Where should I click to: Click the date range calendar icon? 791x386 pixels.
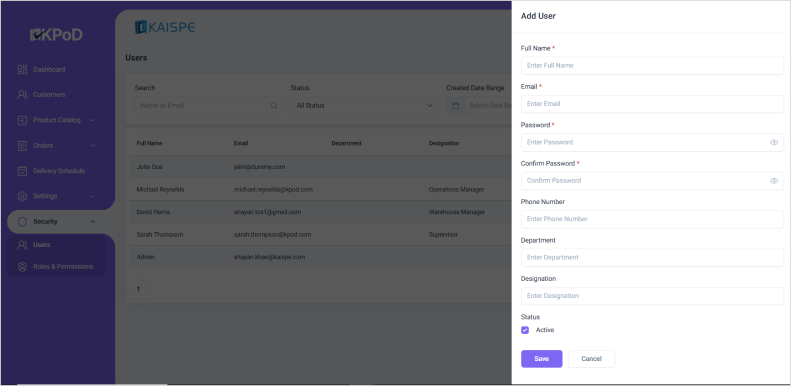point(456,105)
